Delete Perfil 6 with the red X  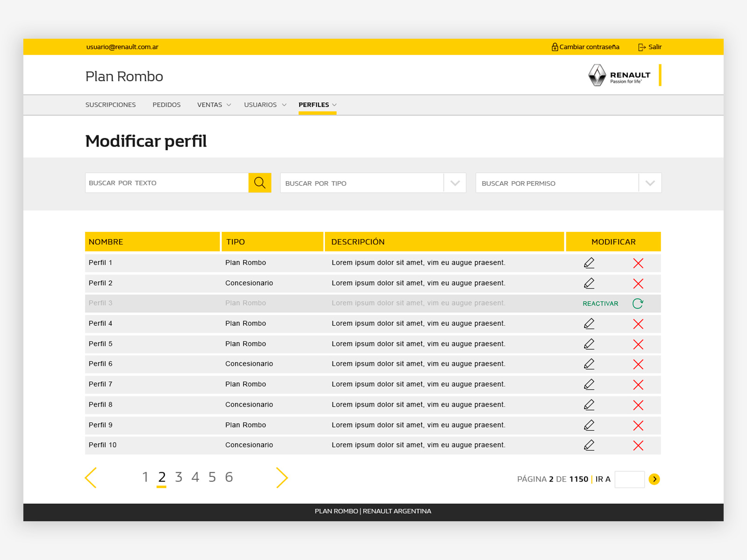point(638,364)
